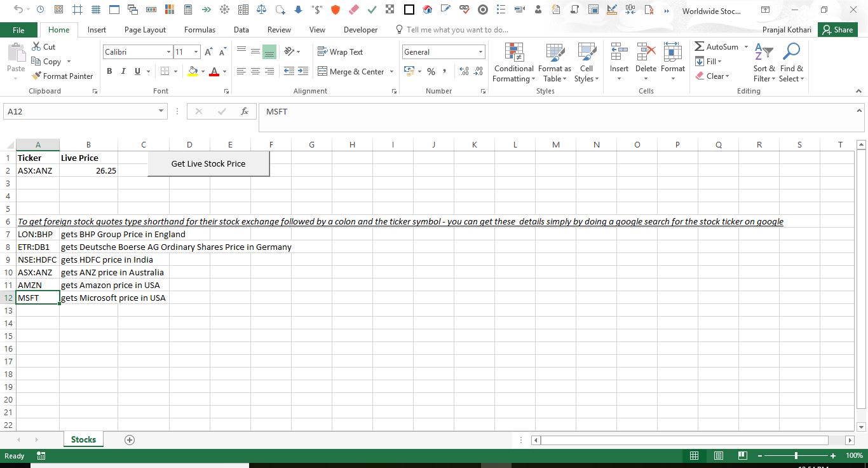Select cell A2 containing ASX:ANZ
The width and height of the screenshot is (868, 468).
coord(37,170)
